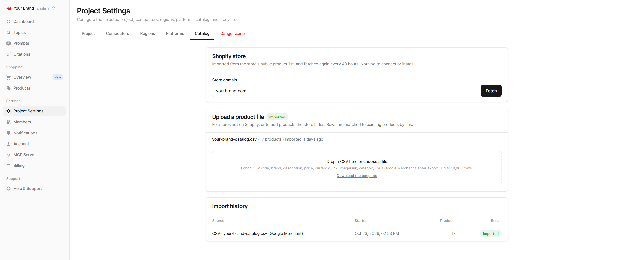Click the Prompts chat icon
This screenshot has height=260, width=644.
click(x=9, y=43)
